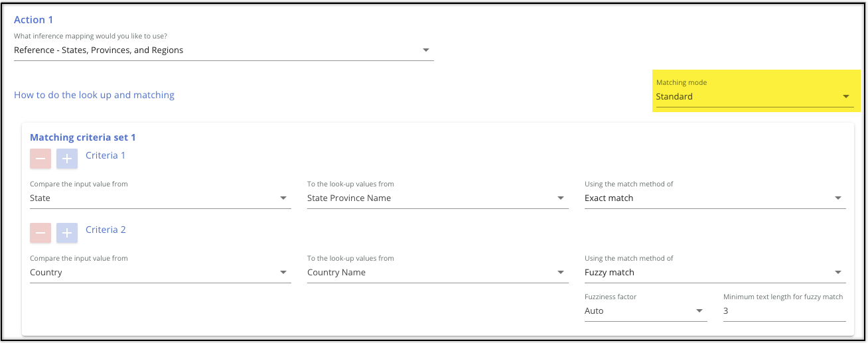This screenshot has height=343, width=868.
Task: Open the Exact match method dropdown
Action: tap(715, 198)
